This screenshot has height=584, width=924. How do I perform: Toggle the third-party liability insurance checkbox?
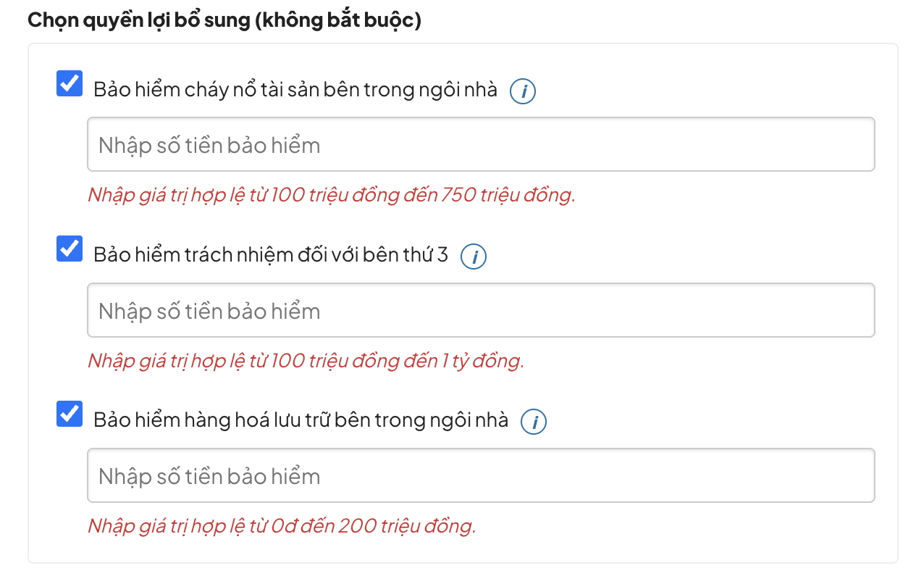(x=70, y=249)
